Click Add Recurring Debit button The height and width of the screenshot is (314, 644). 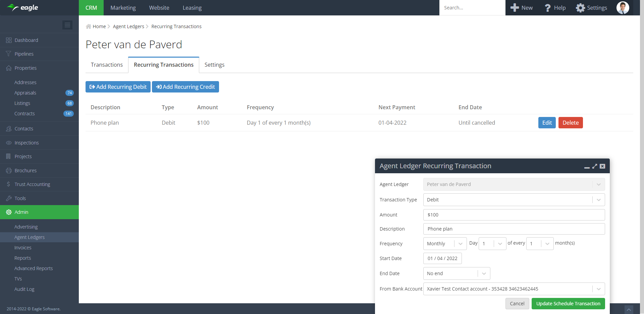[x=118, y=87]
